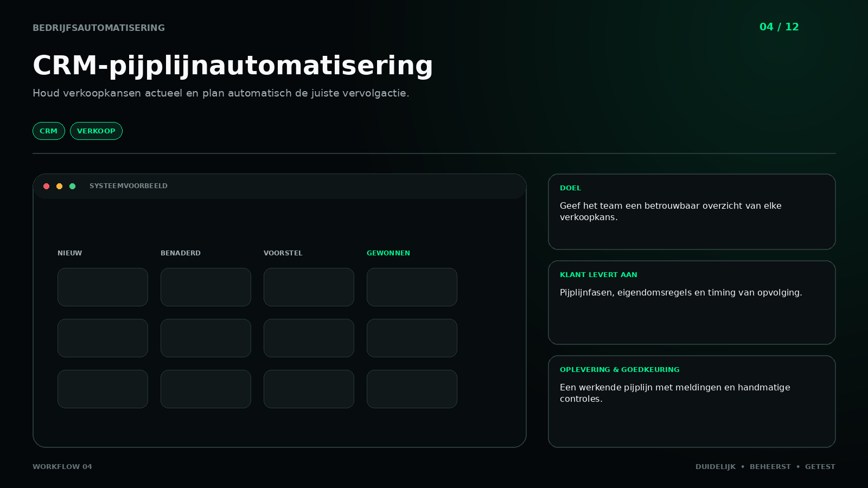Open the first card under VOORSTEL

(309, 287)
